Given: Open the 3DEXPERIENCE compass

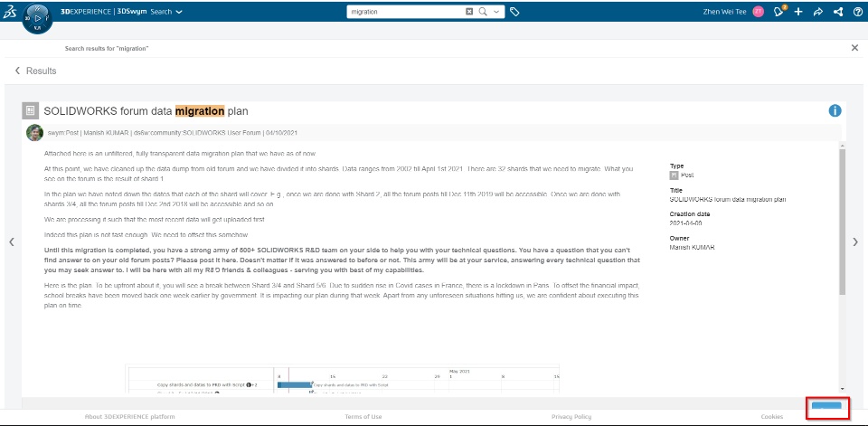Looking at the screenshot, I should [38, 18].
